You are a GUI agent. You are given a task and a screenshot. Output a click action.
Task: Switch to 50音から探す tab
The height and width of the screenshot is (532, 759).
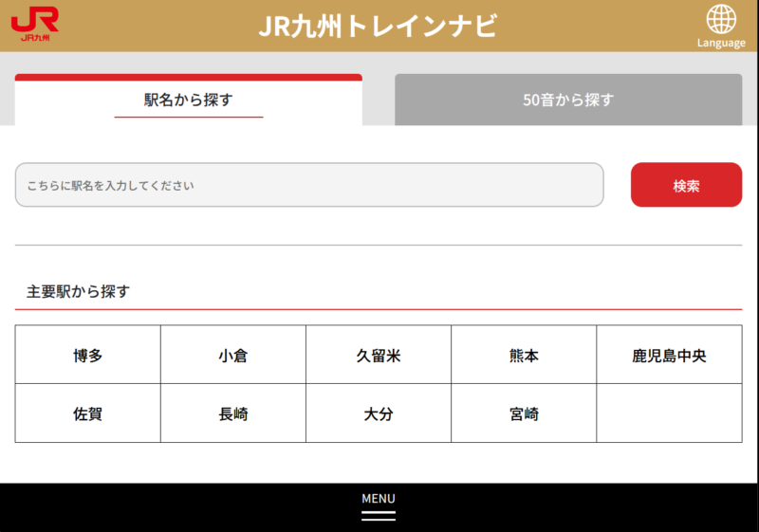(568, 100)
